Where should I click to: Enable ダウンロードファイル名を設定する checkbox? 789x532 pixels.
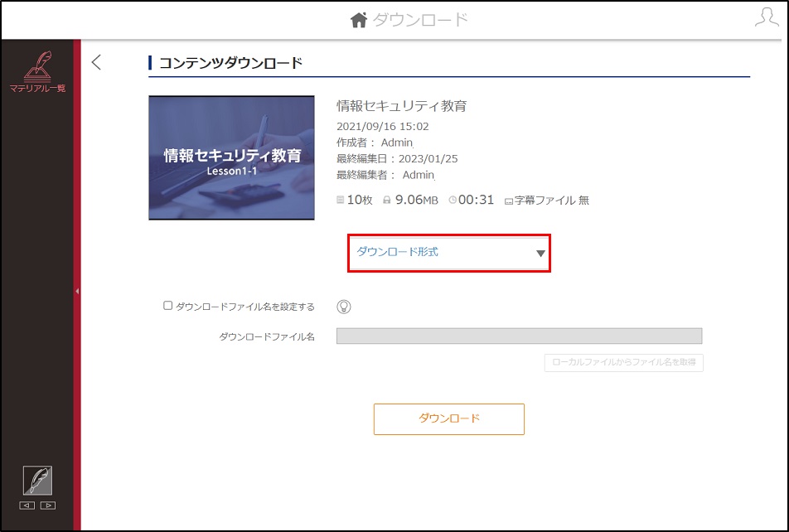tap(168, 306)
